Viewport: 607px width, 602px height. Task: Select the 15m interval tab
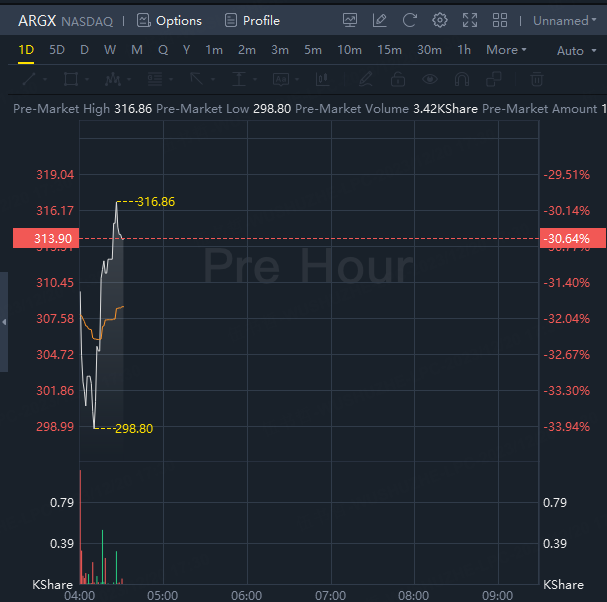(389, 50)
